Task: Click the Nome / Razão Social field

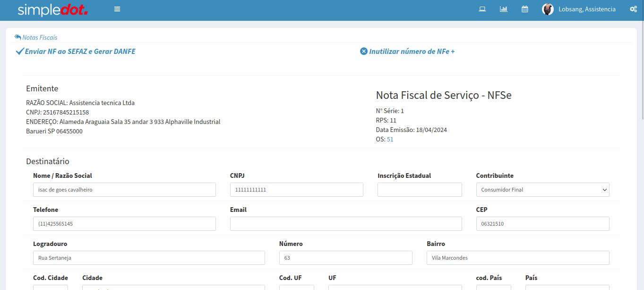Action: 124,190
